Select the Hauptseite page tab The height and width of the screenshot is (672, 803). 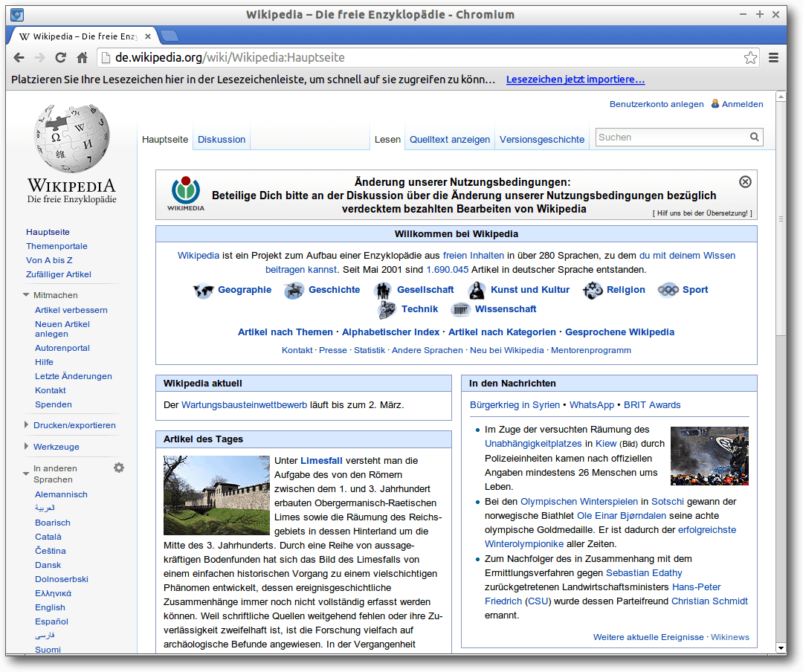[x=165, y=139]
